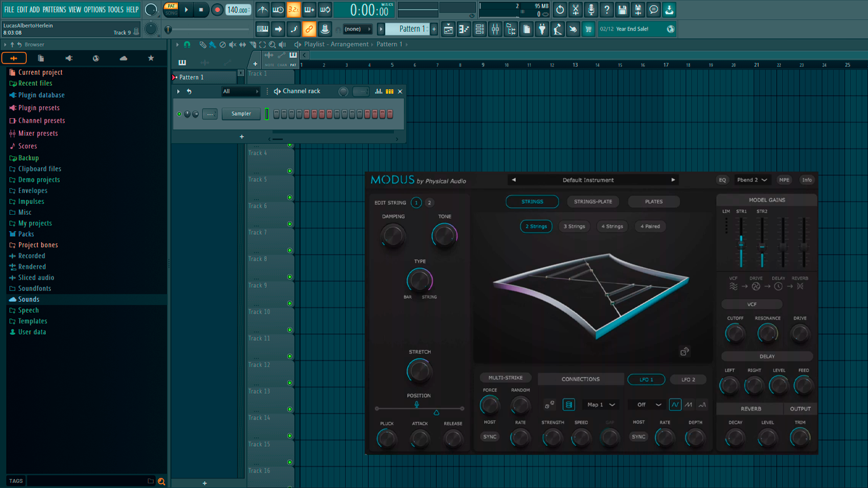
Task: Click the save project floppy icon
Action: 623,10
